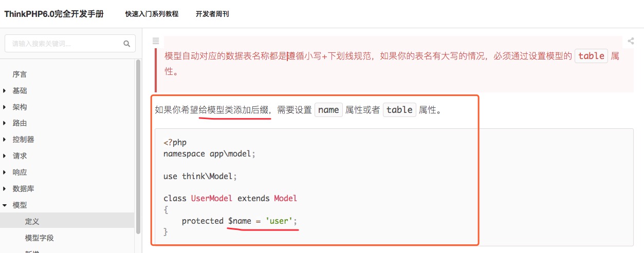Expand the 请求 section arrow
644x253 pixels.
tap(5, 156)
